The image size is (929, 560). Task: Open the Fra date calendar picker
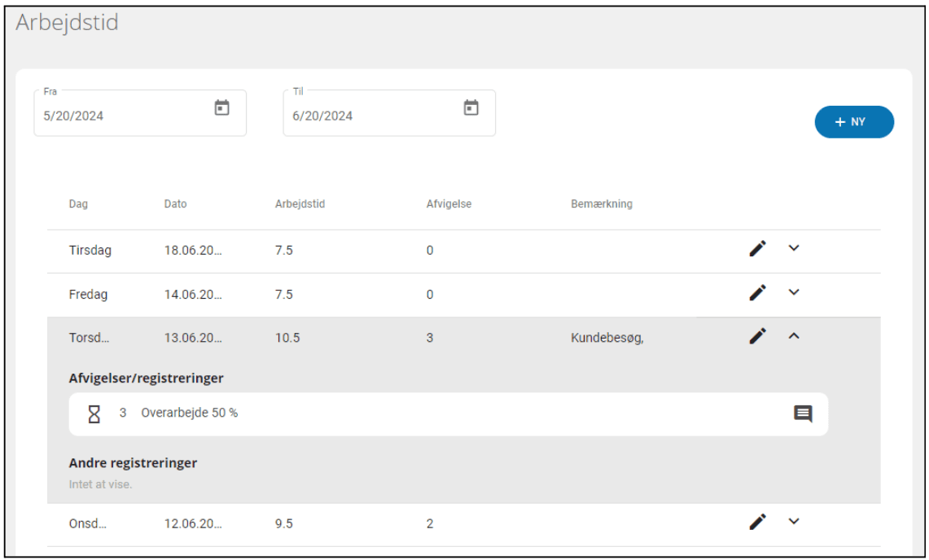coord(221,108)
